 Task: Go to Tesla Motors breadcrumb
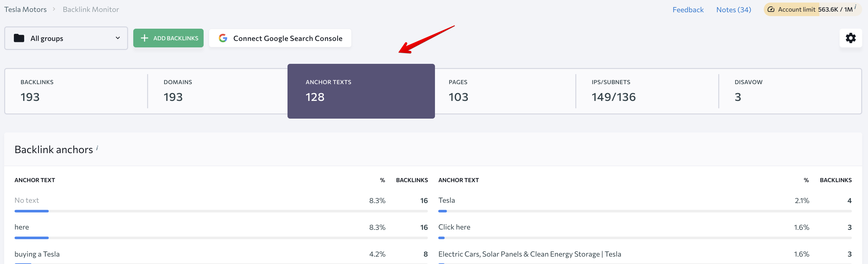tap(25, 9)
